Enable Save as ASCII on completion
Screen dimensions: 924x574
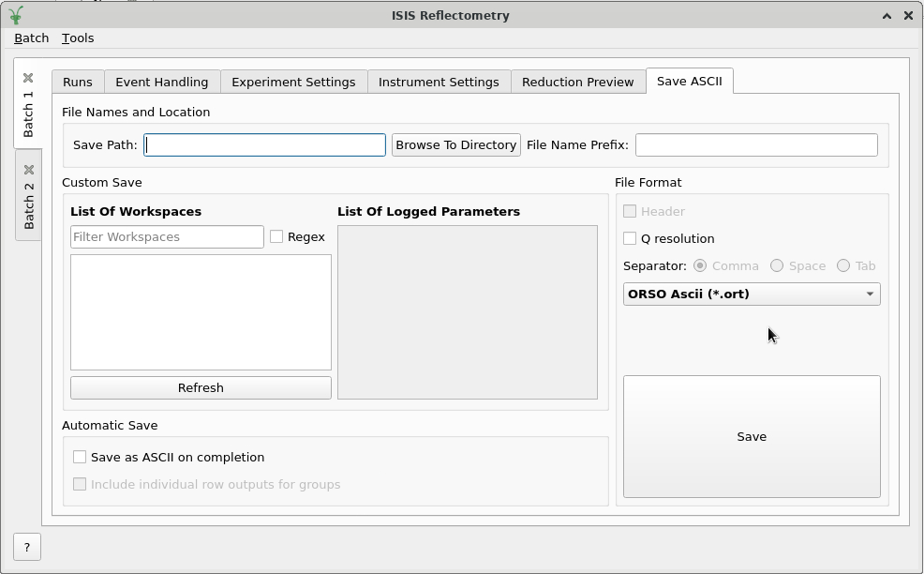click(x=80, y=457)
